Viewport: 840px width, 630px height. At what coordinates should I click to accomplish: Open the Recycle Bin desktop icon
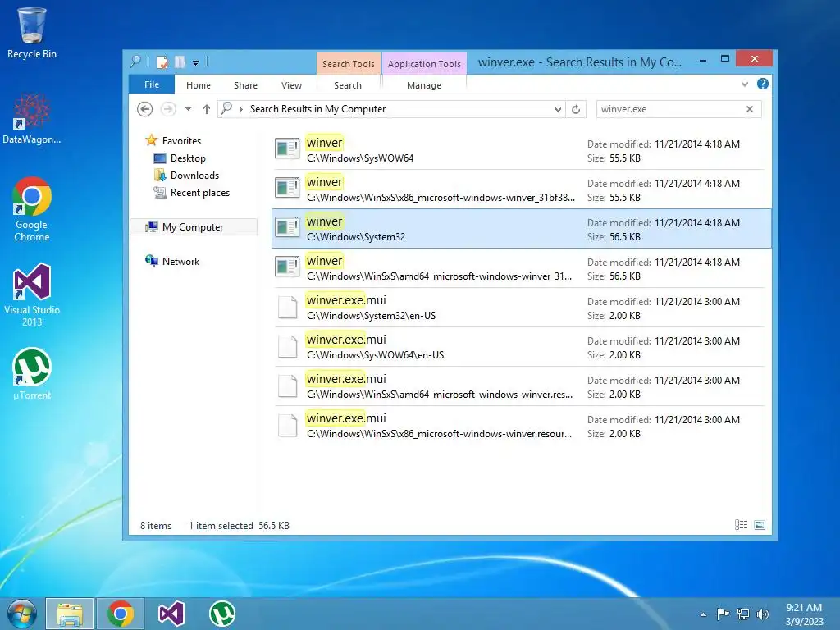pyautogui.click(x=32, y=33)
